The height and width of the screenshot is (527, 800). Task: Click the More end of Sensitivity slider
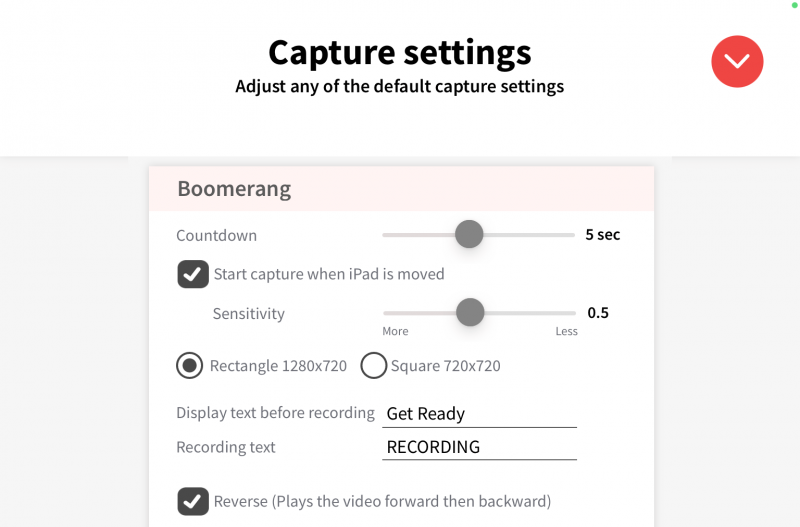(395, 331)
